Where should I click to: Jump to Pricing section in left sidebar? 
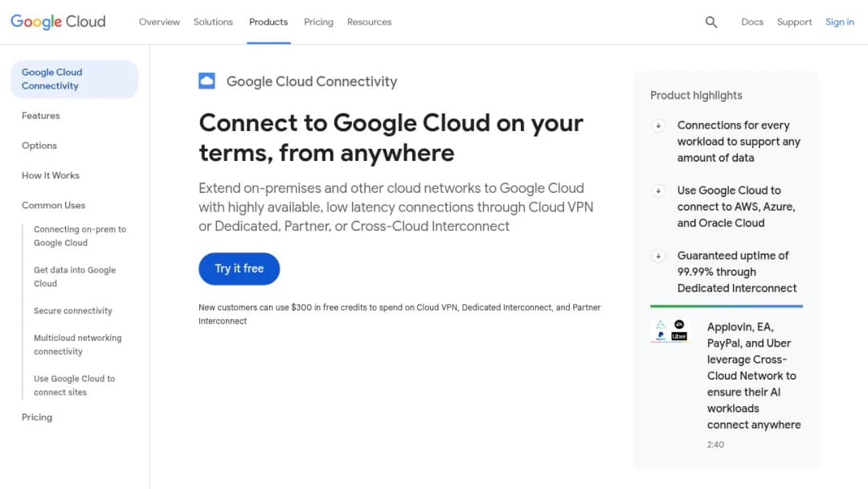coord(37,417)
